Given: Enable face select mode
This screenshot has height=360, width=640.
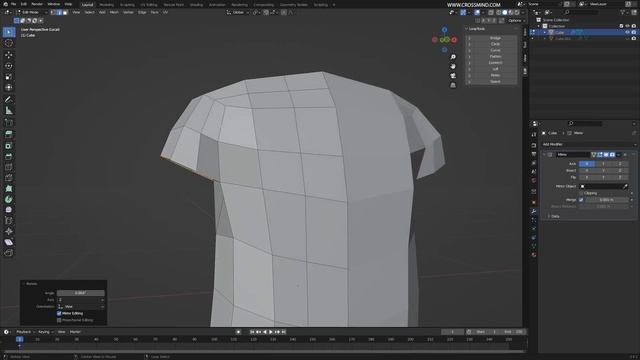Looking at the screenshot, I should tap(65, 12).
